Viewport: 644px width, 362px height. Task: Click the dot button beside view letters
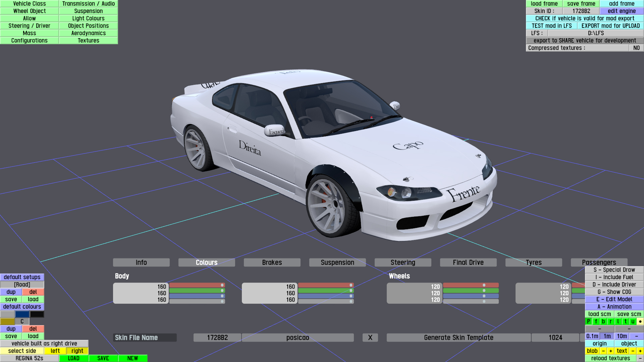coord(640,321)
